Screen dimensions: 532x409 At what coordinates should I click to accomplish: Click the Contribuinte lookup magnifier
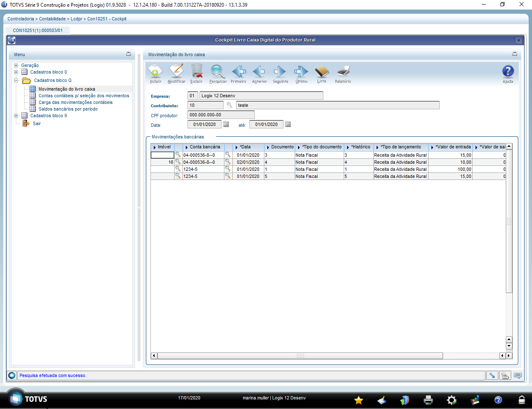point(229,105)
